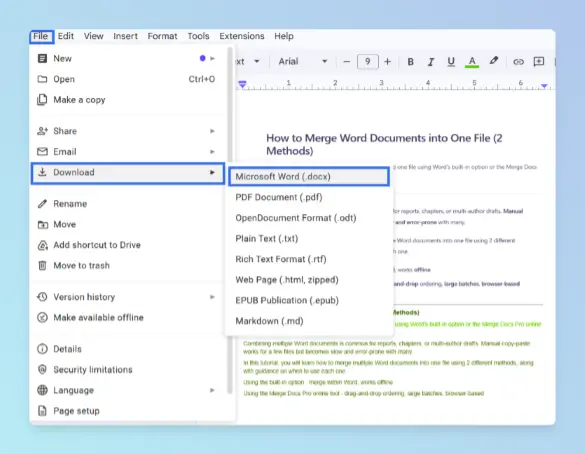Click the Add comment icon
Viewport: 585px width, 454px height.
pos(538,62)
